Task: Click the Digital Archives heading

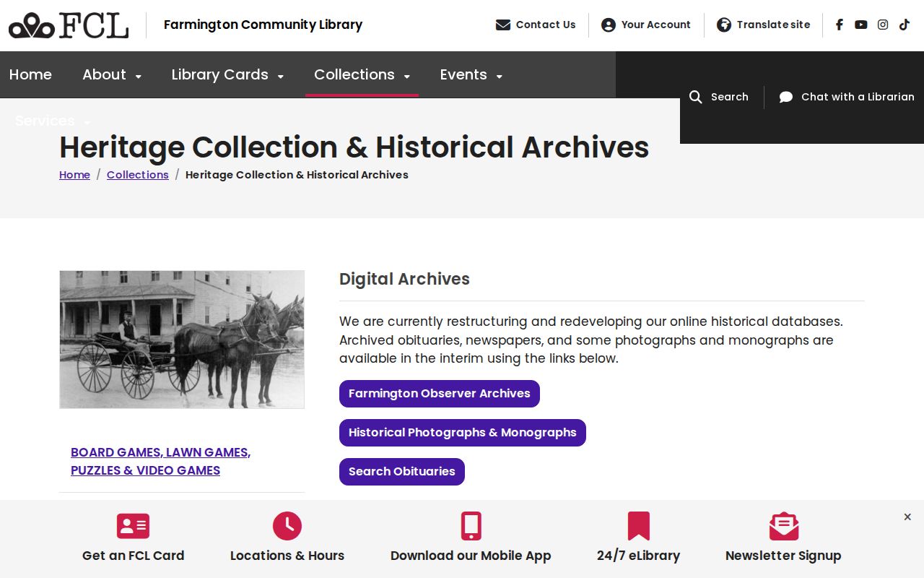Action: point(404,279)
